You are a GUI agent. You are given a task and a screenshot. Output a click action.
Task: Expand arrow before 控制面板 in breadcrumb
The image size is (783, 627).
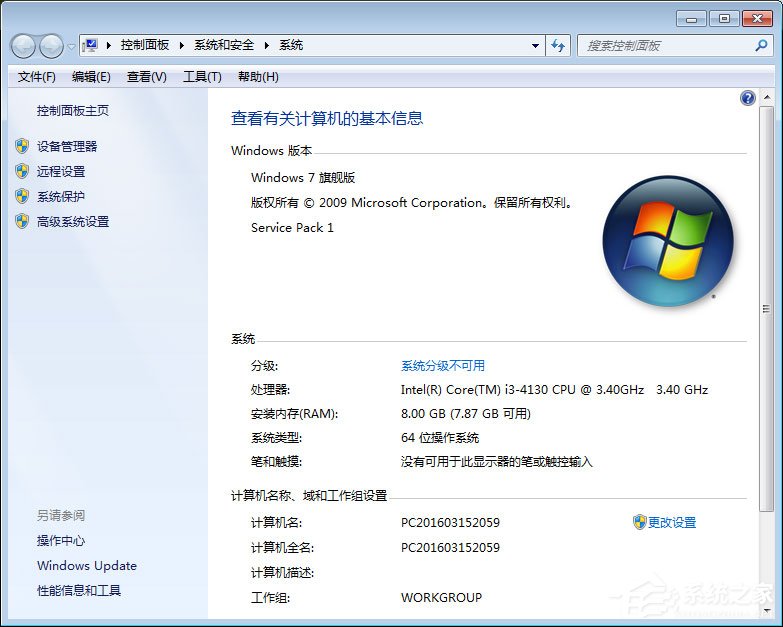(109, 45)
